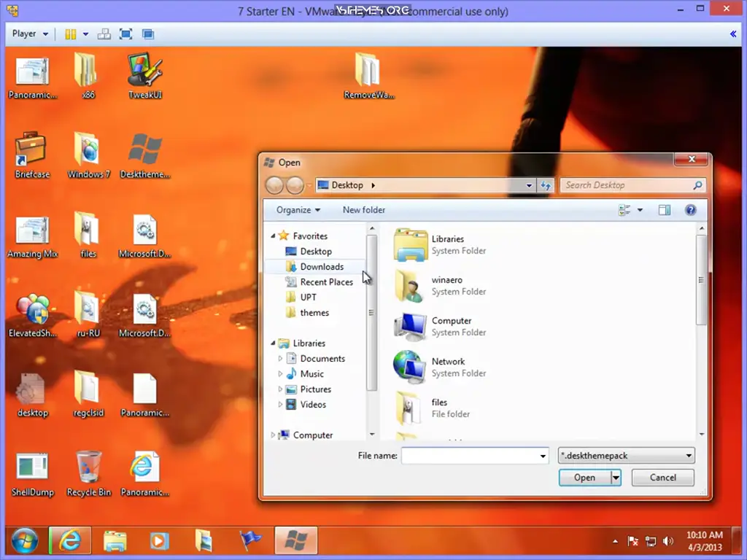Open the Organize menu
747x560 pixels.
tap(295, 210)
